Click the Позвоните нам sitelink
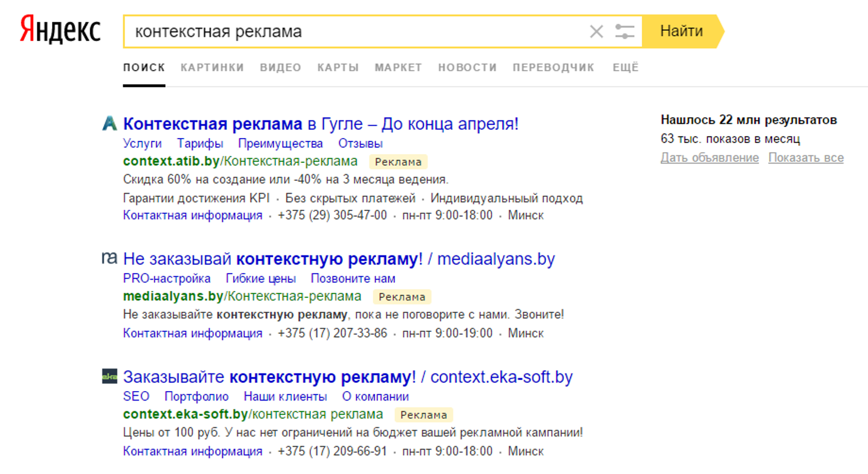 coord(353,278)
